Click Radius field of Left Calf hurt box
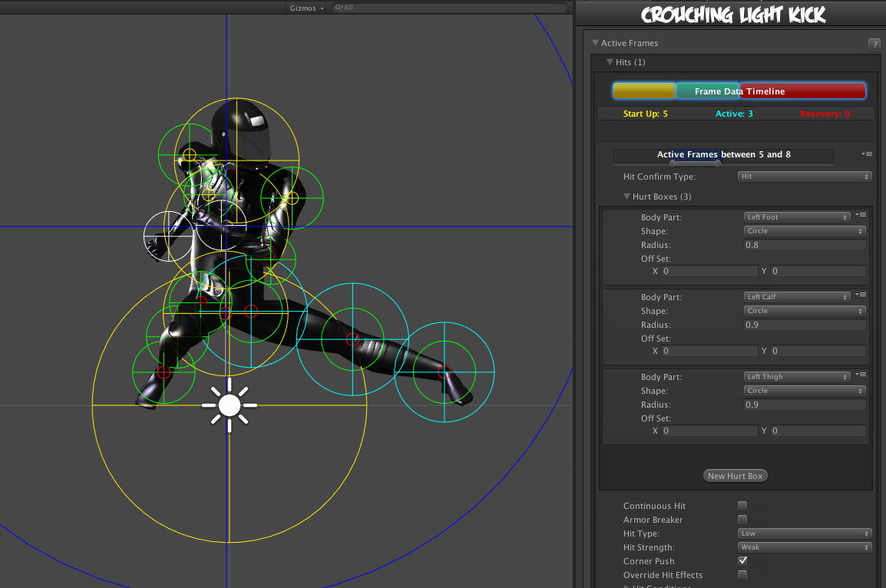 (x=805, y=325)
